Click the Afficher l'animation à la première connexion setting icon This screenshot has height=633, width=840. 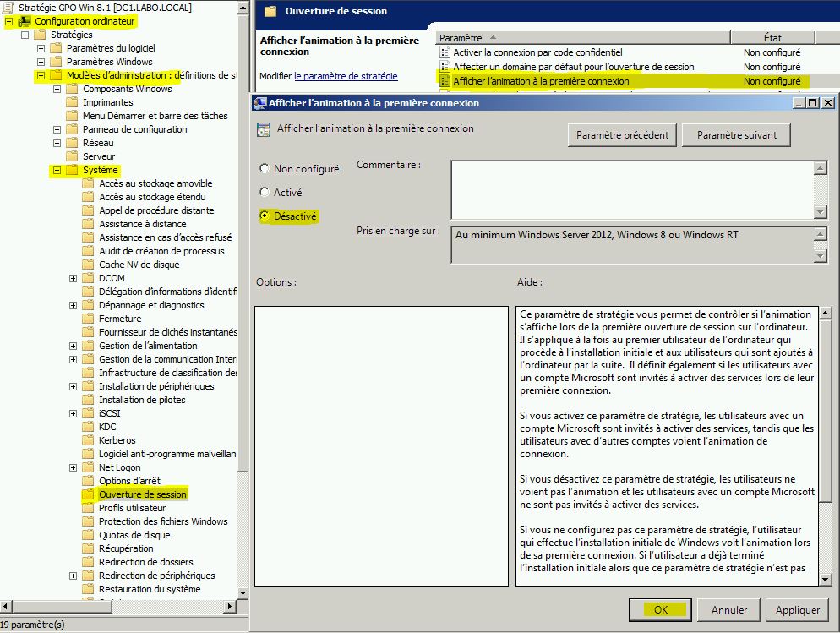click(445, 79)
